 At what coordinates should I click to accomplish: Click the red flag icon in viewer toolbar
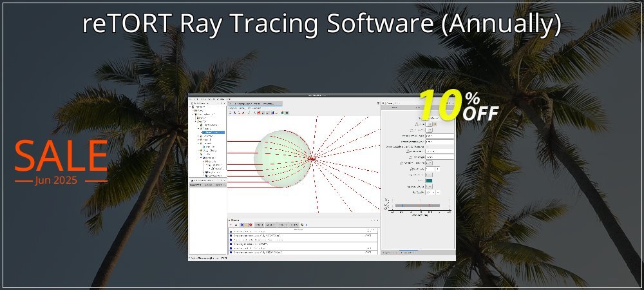pos(259,113)
